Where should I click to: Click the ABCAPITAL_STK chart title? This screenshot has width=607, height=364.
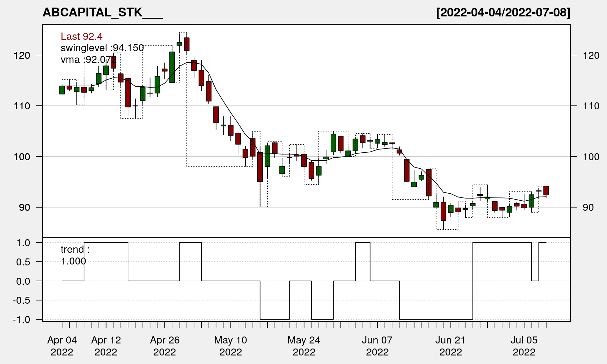(102, 13)
